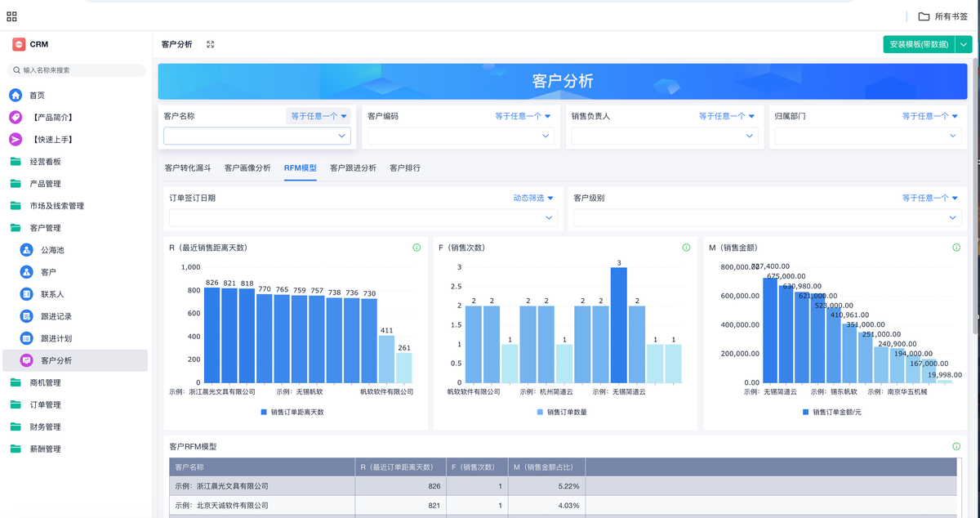
Task: Toggle 销售订单距离天数 legend item
Action: (292, 412)
